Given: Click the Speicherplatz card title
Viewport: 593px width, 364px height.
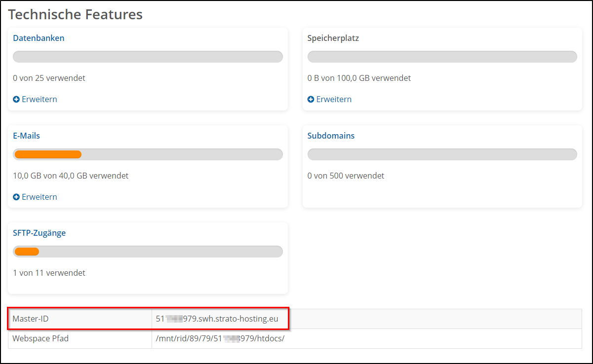Looking at the screenshot, I should [x=333, y=38].
